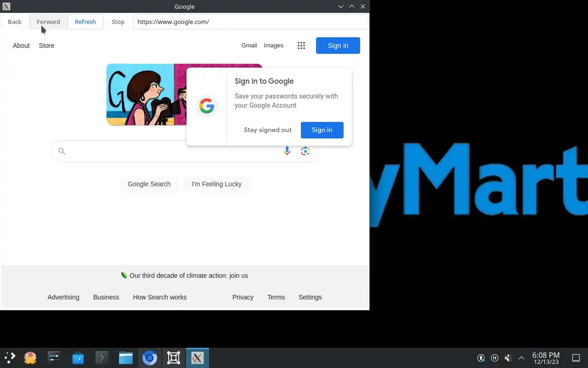This screenshot has height=368, width=588.
Task: Click the top-right Sign in button
Action: pyautogui.click(x=338, y=46)
